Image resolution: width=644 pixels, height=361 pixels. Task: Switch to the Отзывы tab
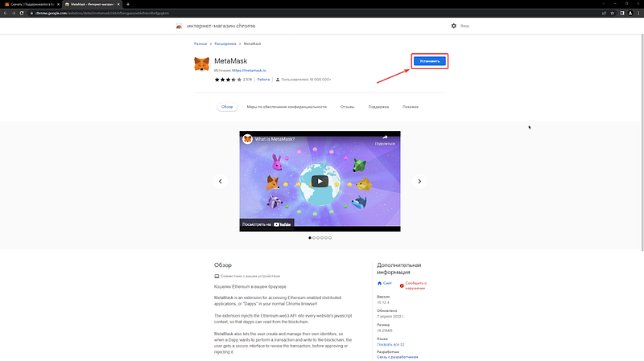[347, 107]
